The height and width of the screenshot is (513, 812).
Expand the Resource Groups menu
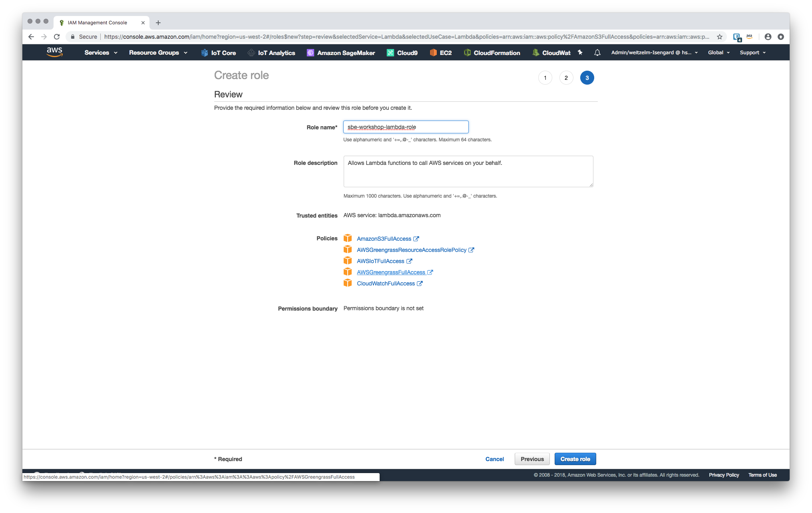(x=158, y=53)
